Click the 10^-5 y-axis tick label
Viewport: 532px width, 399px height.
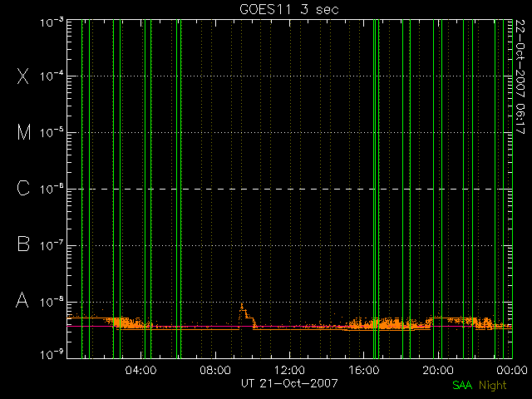click(52, 133)
